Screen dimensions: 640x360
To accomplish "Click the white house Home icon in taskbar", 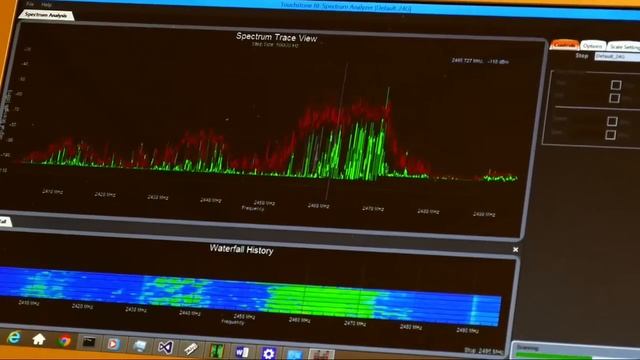I will tap(39, 339).
